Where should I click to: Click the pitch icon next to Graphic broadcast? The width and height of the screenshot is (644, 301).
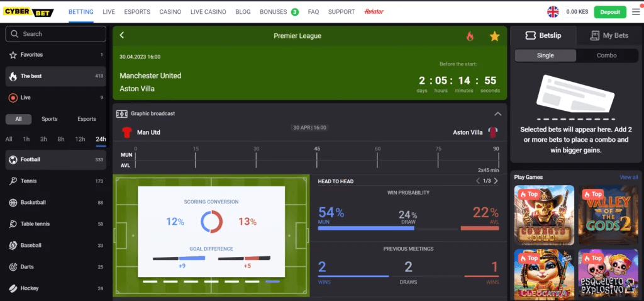(121, 113)
